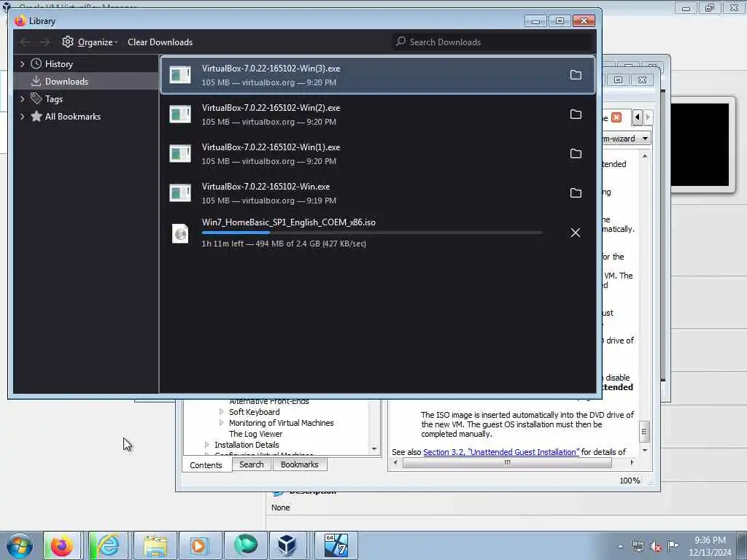Click Clear Downloads
The image size is (747, 560).
point(160,42)
